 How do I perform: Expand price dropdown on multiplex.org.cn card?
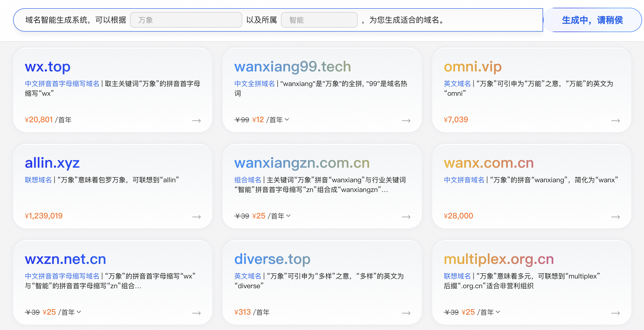498,312
